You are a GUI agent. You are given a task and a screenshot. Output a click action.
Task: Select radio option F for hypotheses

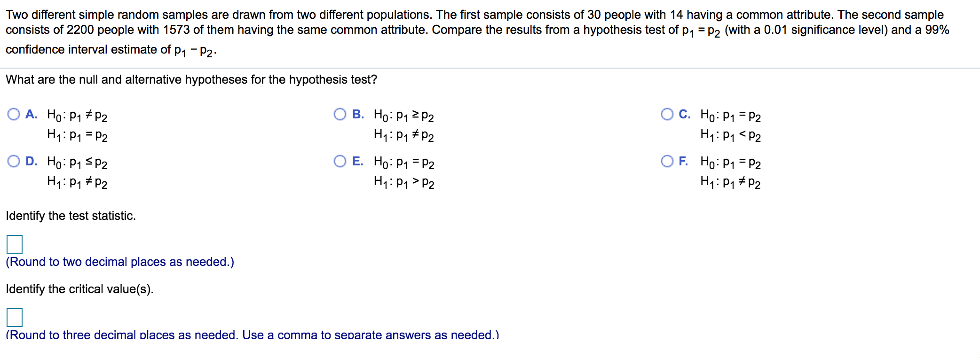[x=667, y=161]
